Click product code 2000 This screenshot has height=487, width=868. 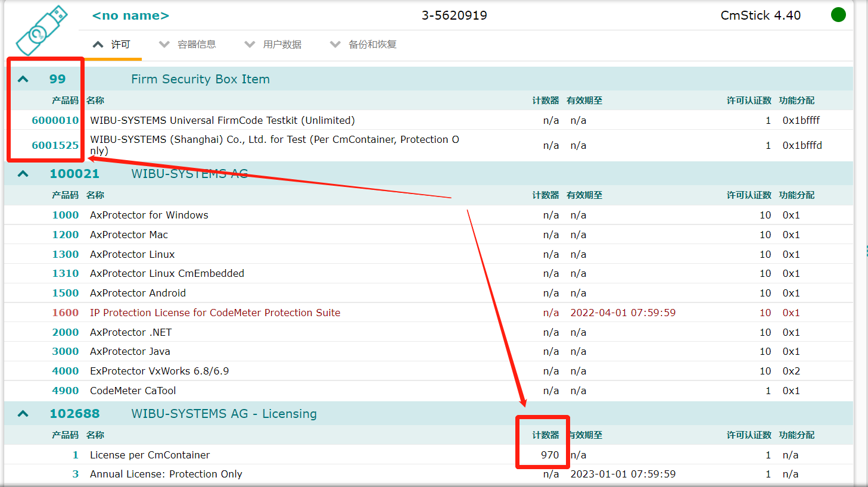pyautogui.click(x=66, y=332)
